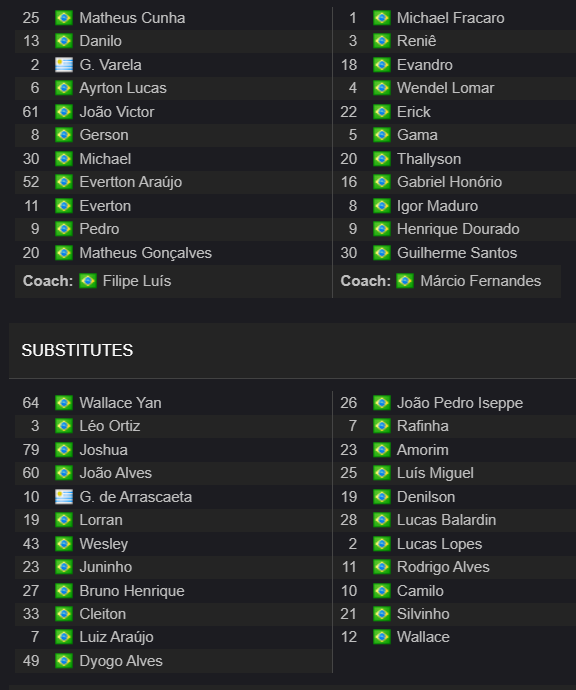Open Gerson's player page

pos(104,135)
